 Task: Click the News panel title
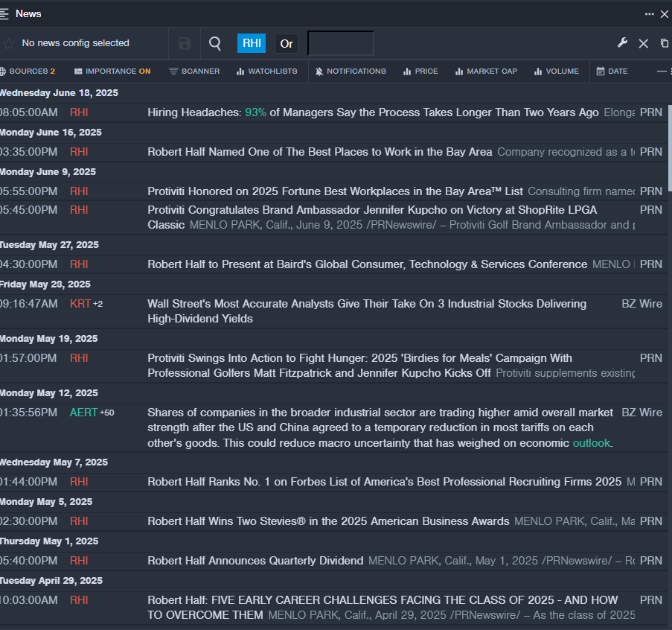click(x=28, y=13)
